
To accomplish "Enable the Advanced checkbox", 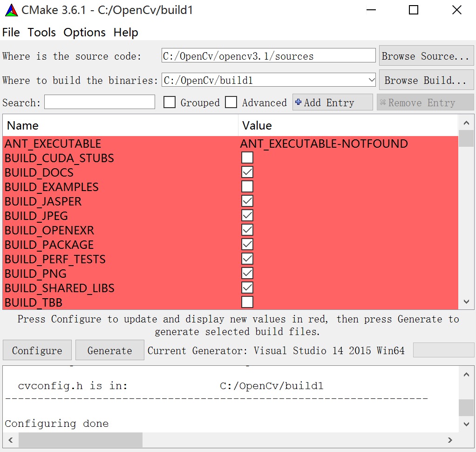I will click(x=231, y=102).
